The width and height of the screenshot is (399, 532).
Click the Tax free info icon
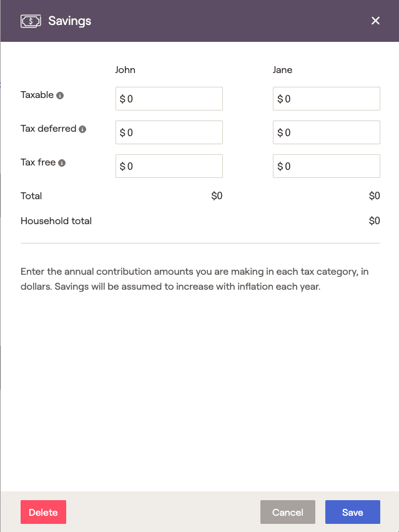62,163
